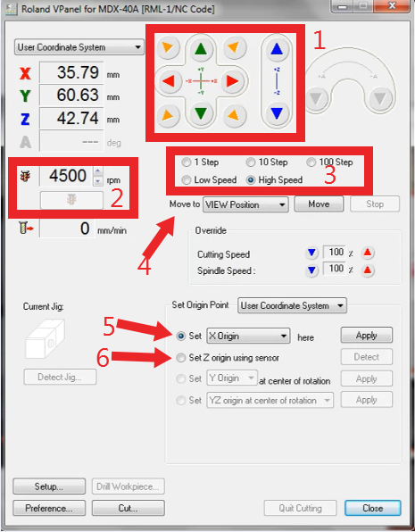Screen dimensions: 415x532
Task: Lower spindle with blue -Z down arrow
Action: (277, 113)
